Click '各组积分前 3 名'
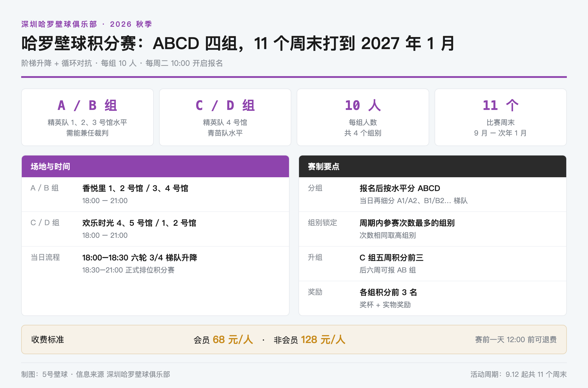The image size is (588, 388). point(388,292)
